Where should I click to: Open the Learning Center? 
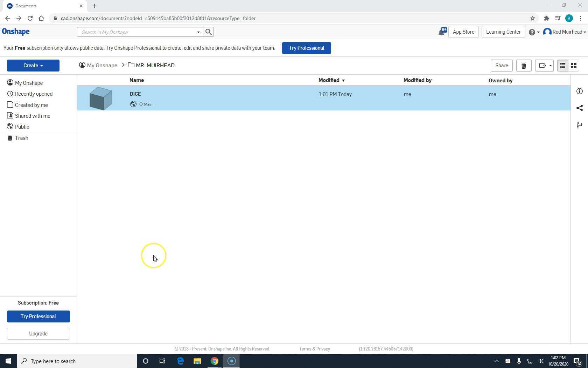503,32
